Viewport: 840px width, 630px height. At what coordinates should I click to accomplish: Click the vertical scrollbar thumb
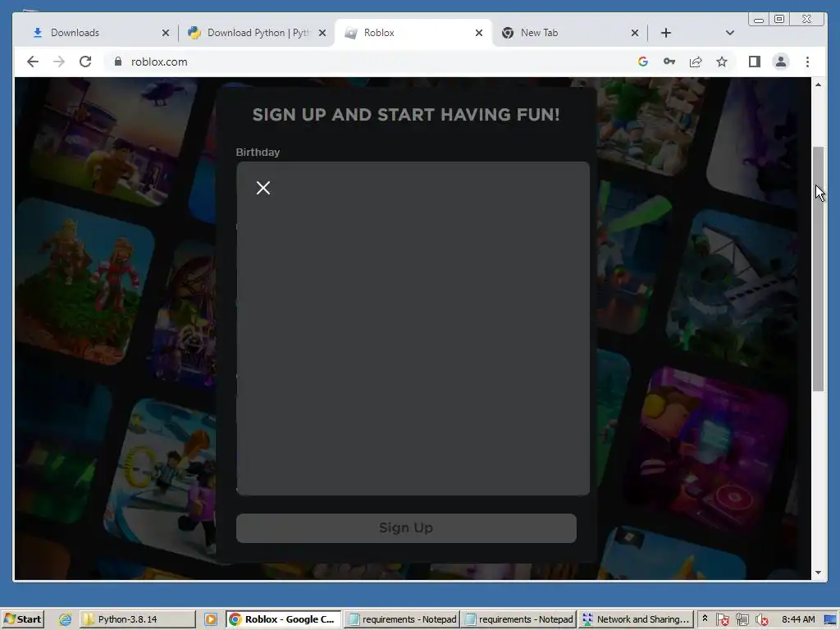point(818,268)
